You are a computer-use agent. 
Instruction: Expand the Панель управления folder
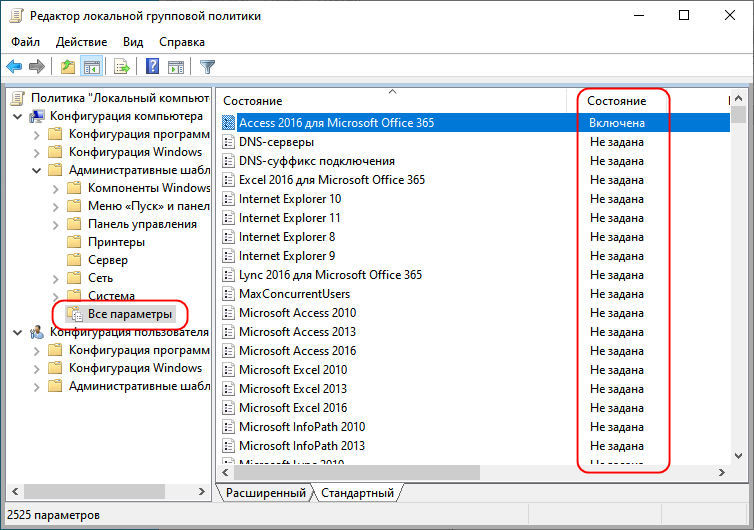point(55,225)
